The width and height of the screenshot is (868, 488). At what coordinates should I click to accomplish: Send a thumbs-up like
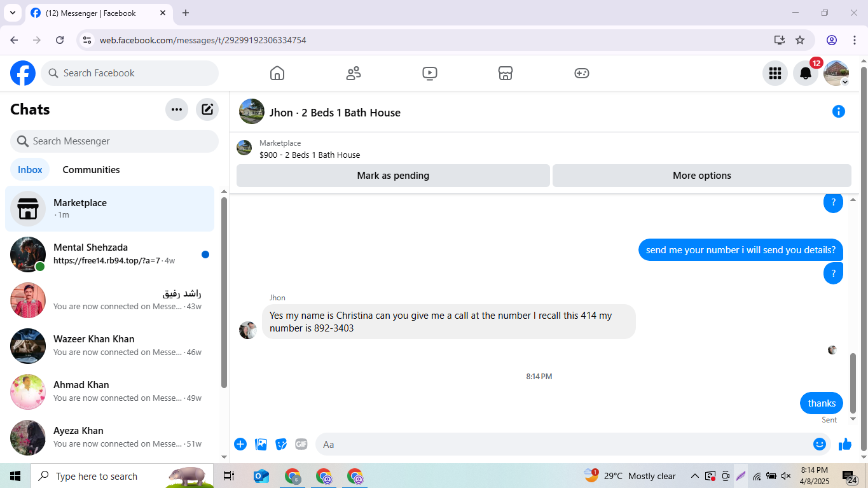click(845, 444)
